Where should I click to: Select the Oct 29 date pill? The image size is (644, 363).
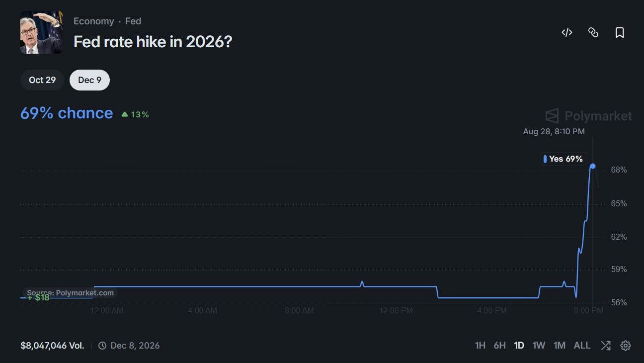pos(42,80)
